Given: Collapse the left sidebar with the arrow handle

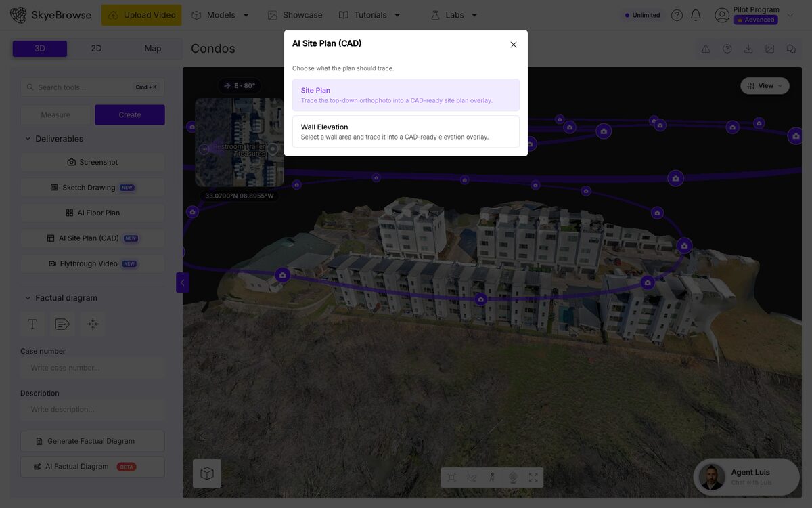Looking at the screenshot, I should [182, 282].
